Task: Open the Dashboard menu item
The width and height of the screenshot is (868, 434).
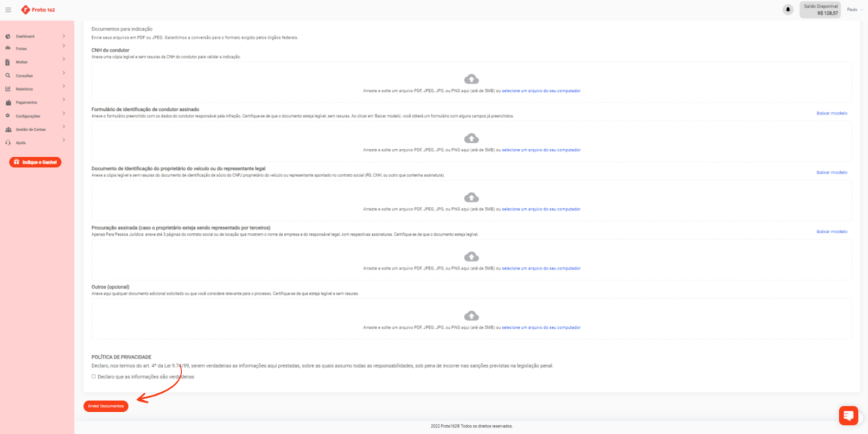Action: pyautogui.click(x=25, y=36)
